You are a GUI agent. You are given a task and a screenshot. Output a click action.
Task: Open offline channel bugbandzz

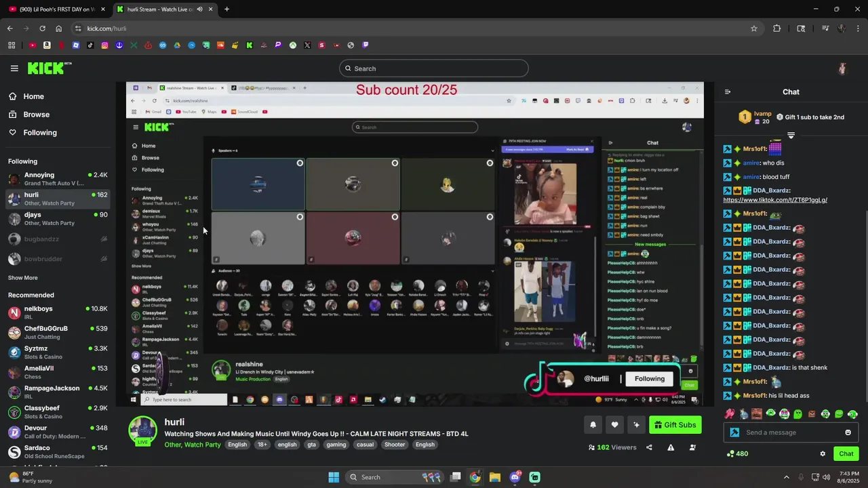[x=58, y=239]
